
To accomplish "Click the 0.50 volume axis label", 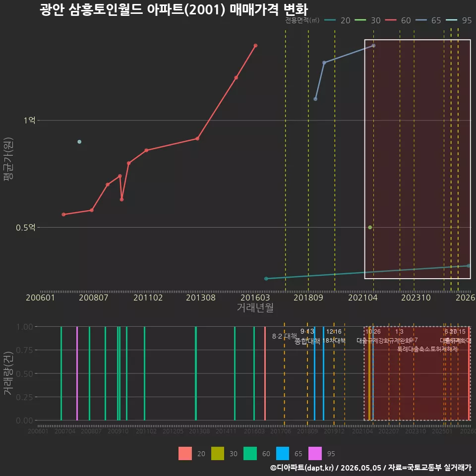I will pyautogui.click(x=25, y=374).
